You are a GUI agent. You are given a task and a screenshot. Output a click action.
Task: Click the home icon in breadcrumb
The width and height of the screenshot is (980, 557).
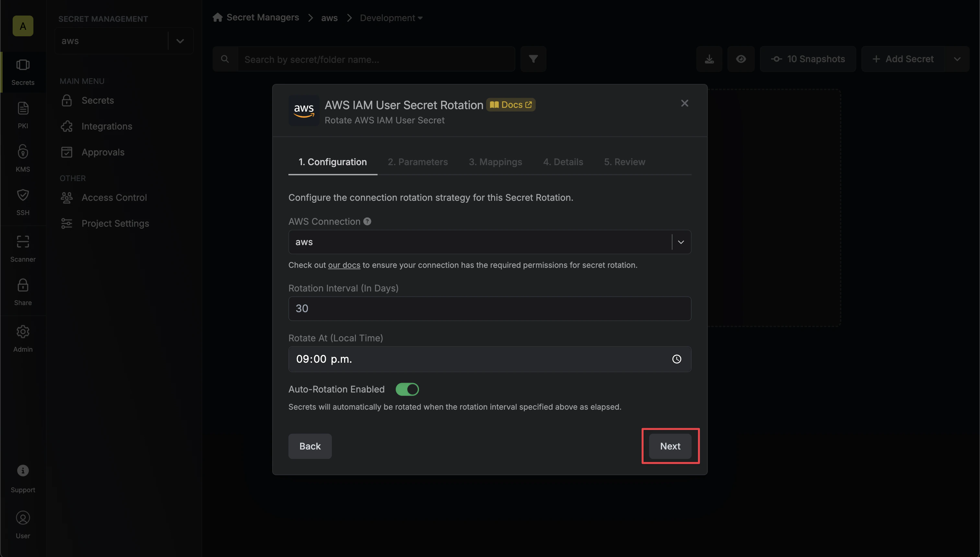(x=217, y=17)
